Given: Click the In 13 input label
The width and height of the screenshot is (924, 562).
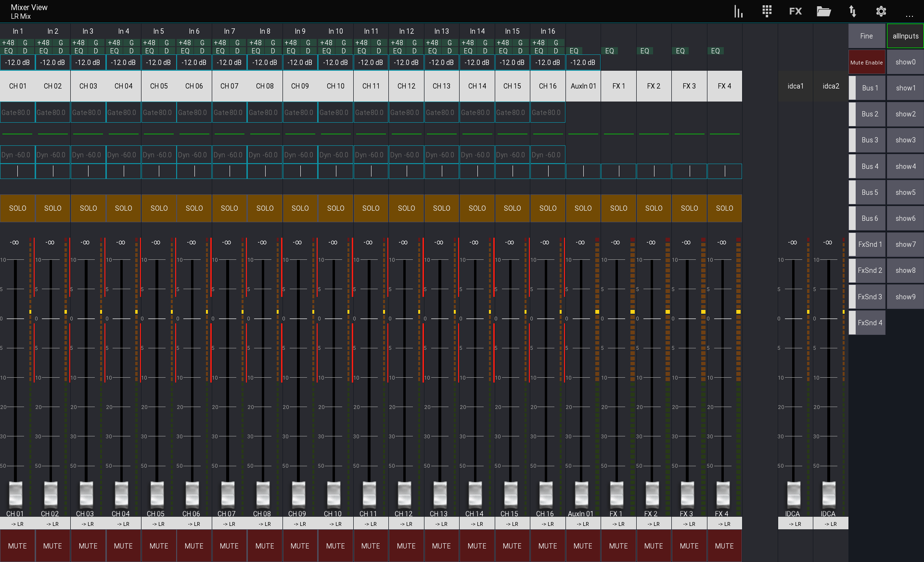Looking at the screenshot, I should [x=441, y=31].
